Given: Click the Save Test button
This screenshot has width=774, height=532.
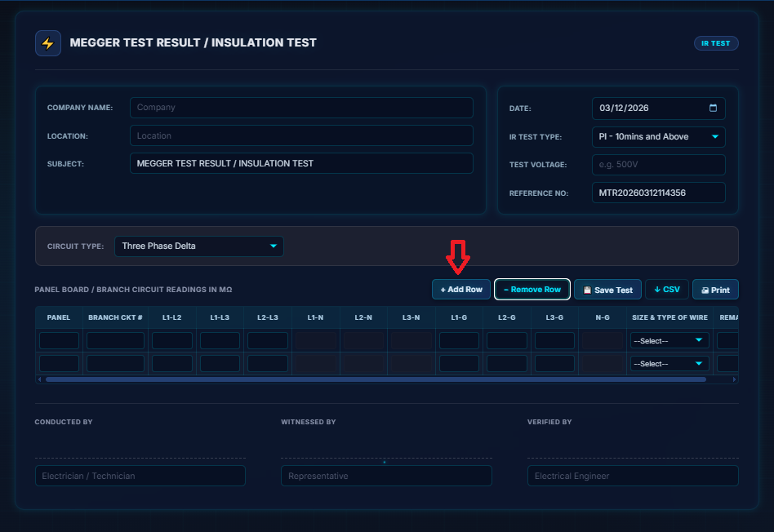Looking at the screenshot, I should (x=607, y=290).
